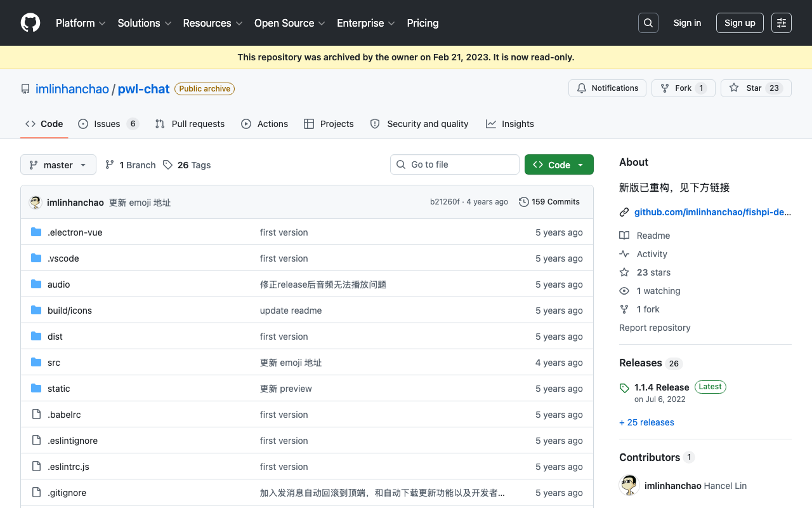This screenshot has width=812, height=508.
Task: Switch to Security and quality tab
Action: (419, 124)
